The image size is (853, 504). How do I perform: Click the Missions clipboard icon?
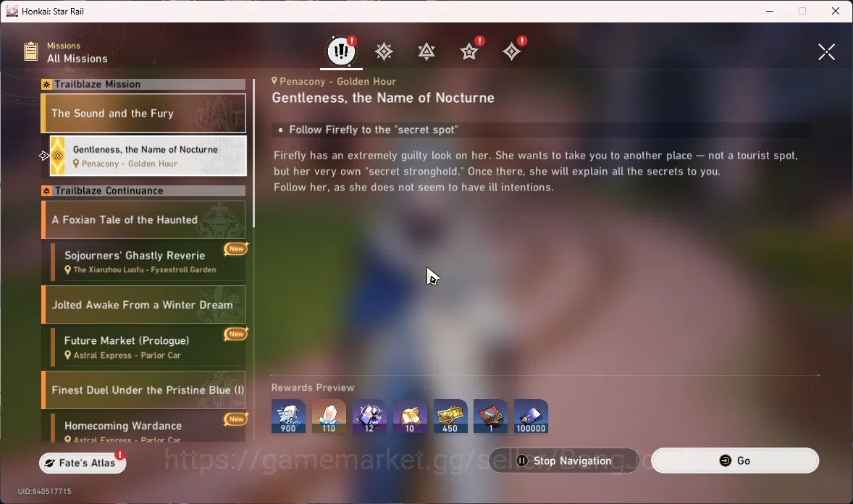pyautogui.click(x=31, y=51)
